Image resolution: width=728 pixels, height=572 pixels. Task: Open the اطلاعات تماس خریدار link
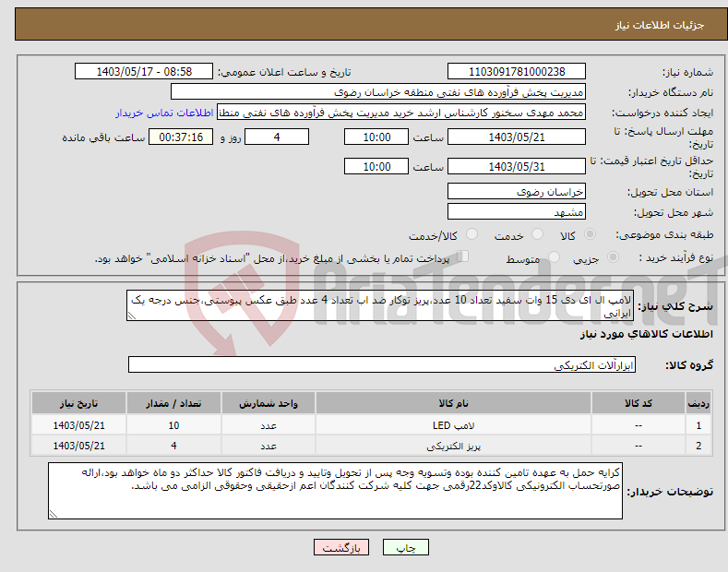tap(164, 113)
